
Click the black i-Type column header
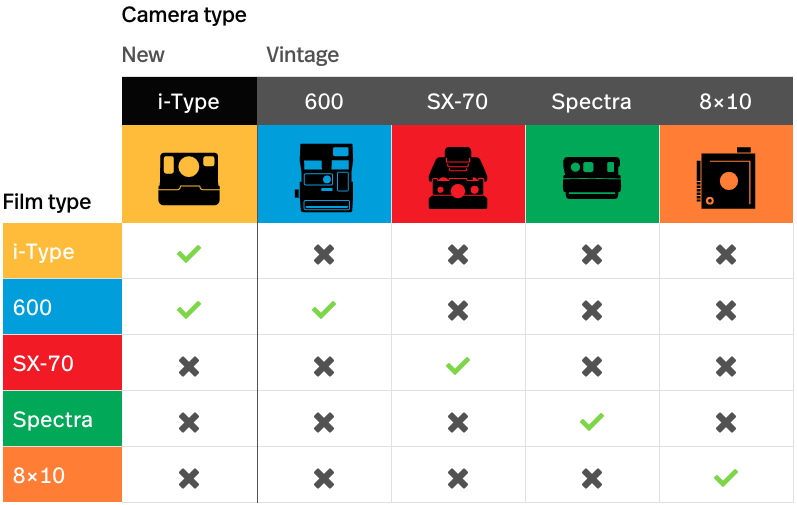point(189,101)
